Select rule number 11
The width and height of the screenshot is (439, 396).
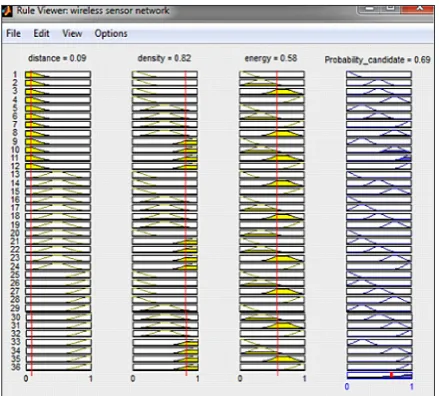pyautogui.click(x=15, y=158)
